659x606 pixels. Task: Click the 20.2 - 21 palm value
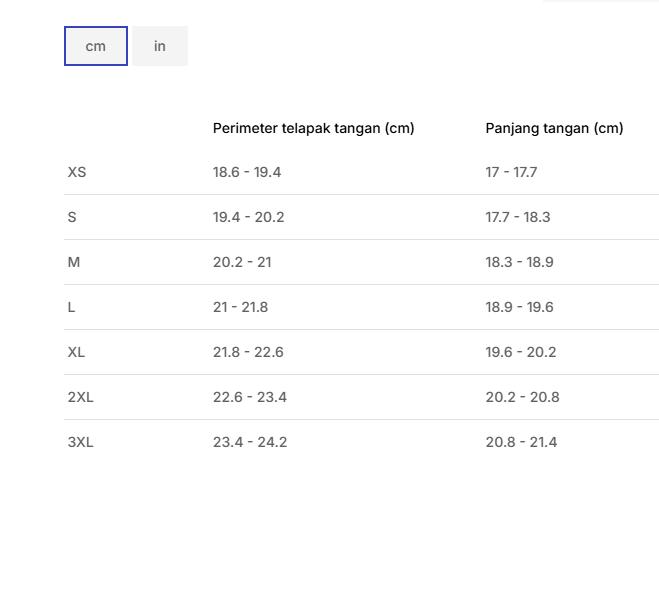coord(242,262)
